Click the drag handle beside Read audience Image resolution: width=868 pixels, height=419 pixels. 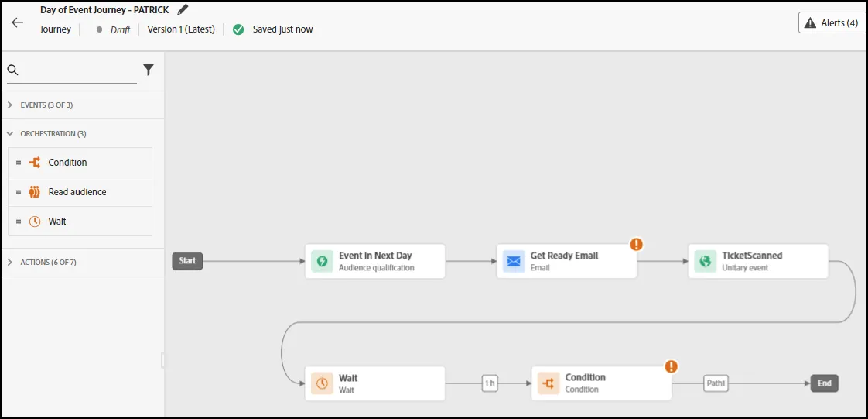[x=19, y=192]
